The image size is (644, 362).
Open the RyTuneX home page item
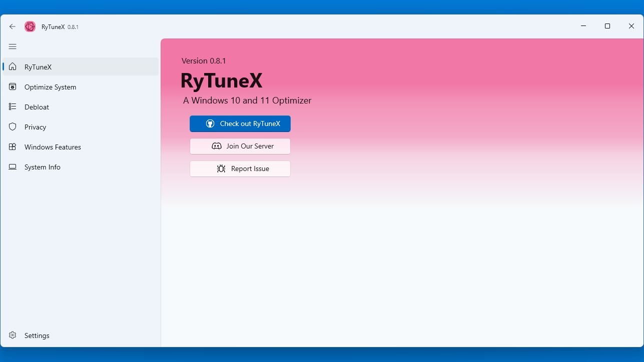tap(81, 66)
